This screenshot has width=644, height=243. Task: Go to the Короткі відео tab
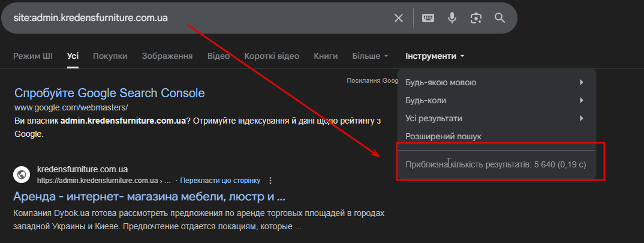point(272,56)
